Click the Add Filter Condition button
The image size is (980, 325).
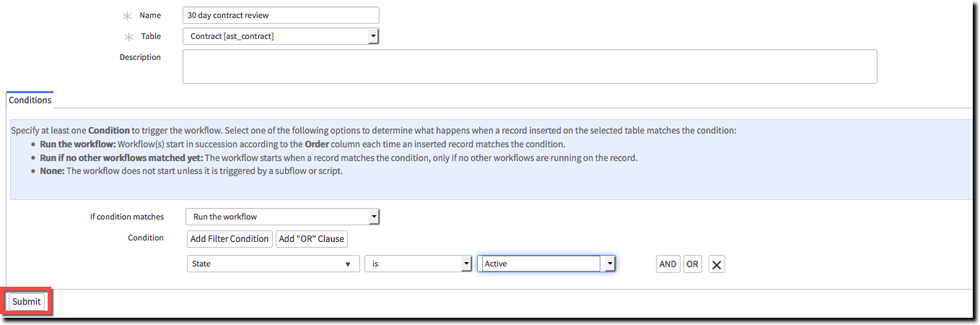tap(229, 239)
